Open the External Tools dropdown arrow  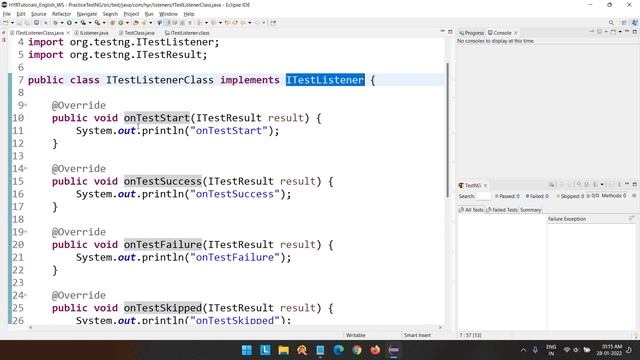pos(104,23)
